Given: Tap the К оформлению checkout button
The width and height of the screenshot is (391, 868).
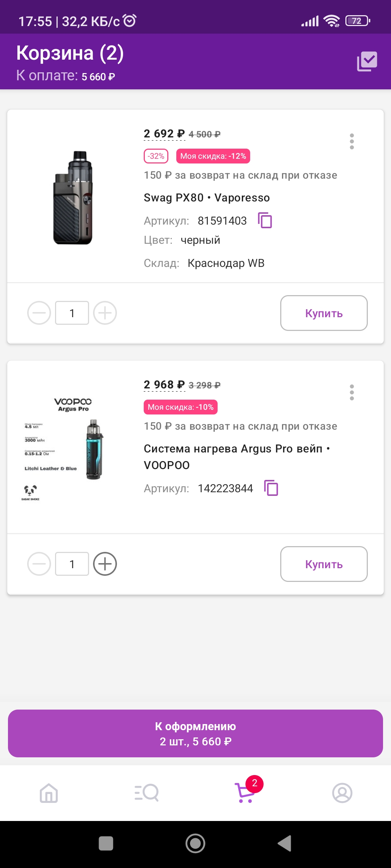Looking at the screenshot, I should pyautogui.click(x=195, y=733).
